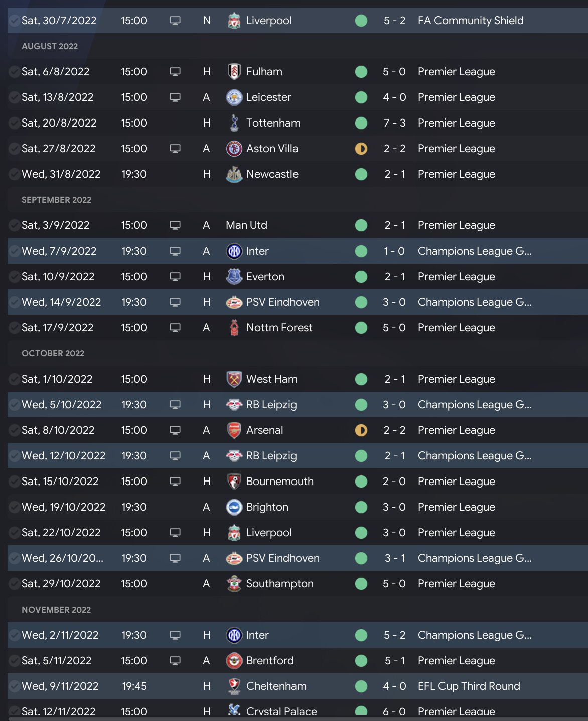Screen dimensions: 588x721
Task: Open the Man Utd team link
Action: click(246, 225)
